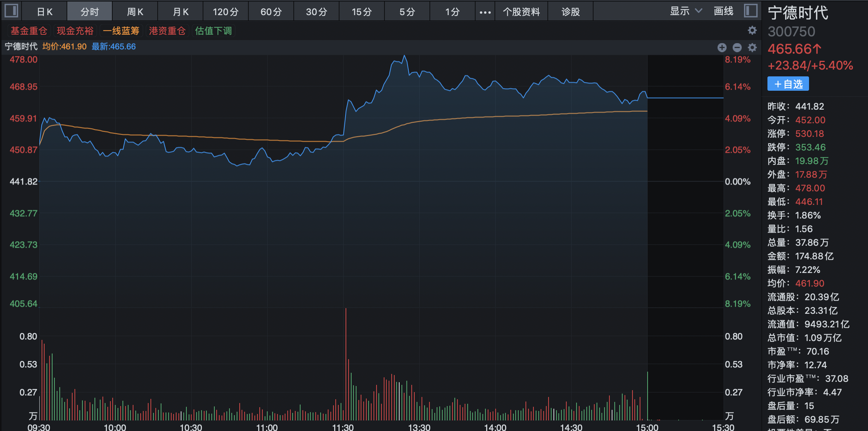Click 跌停 353.46 row
The image size is (868, 431).
797,147
